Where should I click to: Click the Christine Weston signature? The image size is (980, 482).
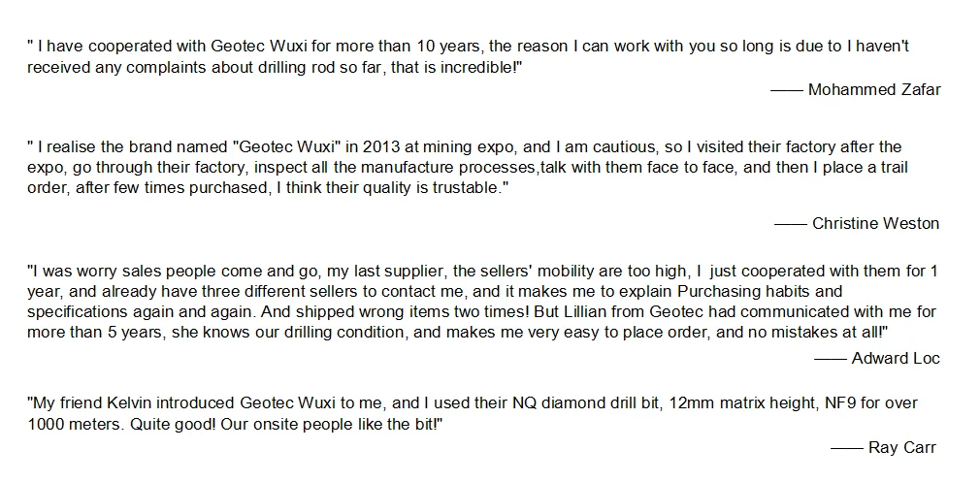(x=875, y=223)
